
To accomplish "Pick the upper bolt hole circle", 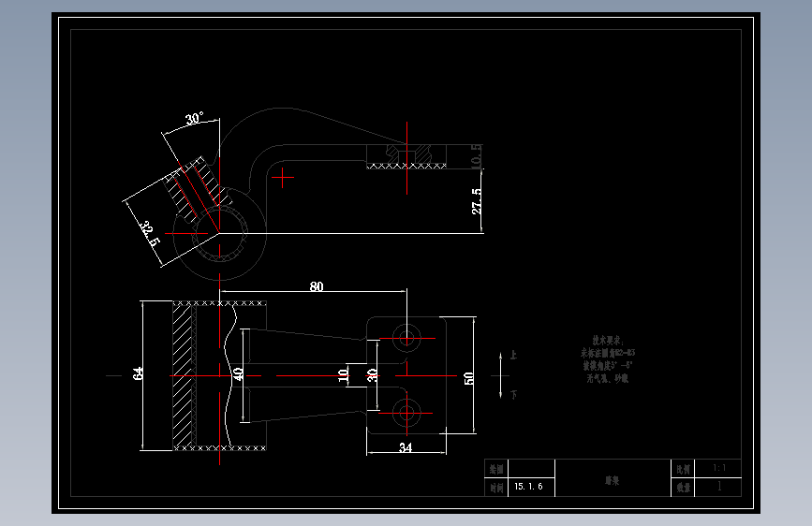I will (406, 338).
